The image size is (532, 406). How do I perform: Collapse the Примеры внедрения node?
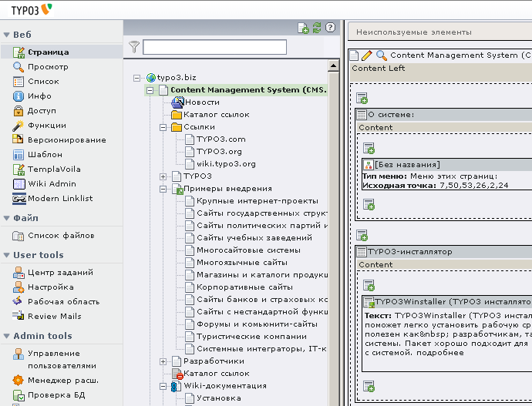(163, 189)
